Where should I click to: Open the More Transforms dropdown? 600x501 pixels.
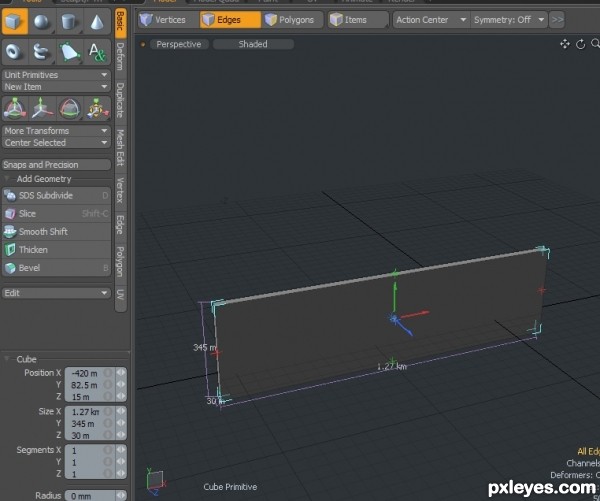pos(56,131)
